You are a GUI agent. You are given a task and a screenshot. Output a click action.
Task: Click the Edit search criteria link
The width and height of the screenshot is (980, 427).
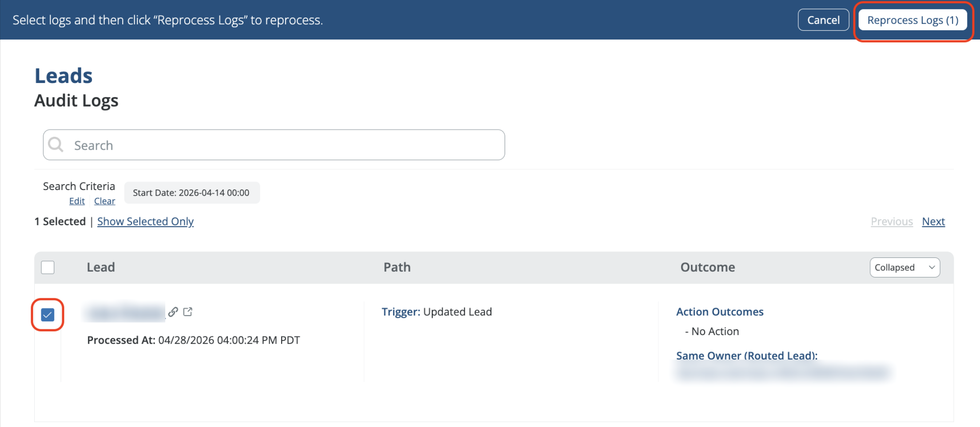point(77,201)
